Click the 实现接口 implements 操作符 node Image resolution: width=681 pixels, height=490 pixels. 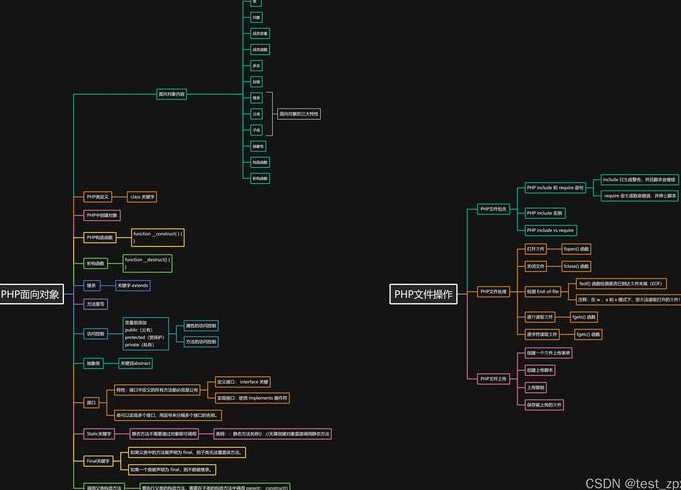point(252,398)
